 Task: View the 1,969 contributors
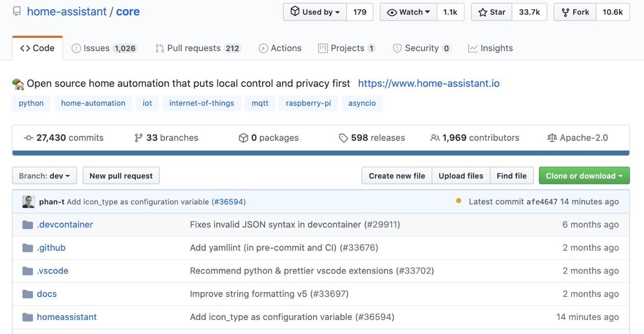pos(475,138)
